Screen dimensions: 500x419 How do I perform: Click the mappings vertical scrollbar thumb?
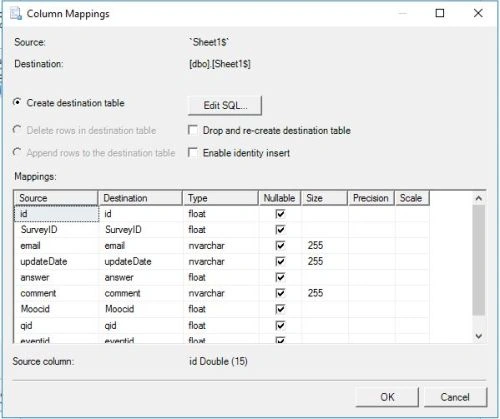pos(479,260)
